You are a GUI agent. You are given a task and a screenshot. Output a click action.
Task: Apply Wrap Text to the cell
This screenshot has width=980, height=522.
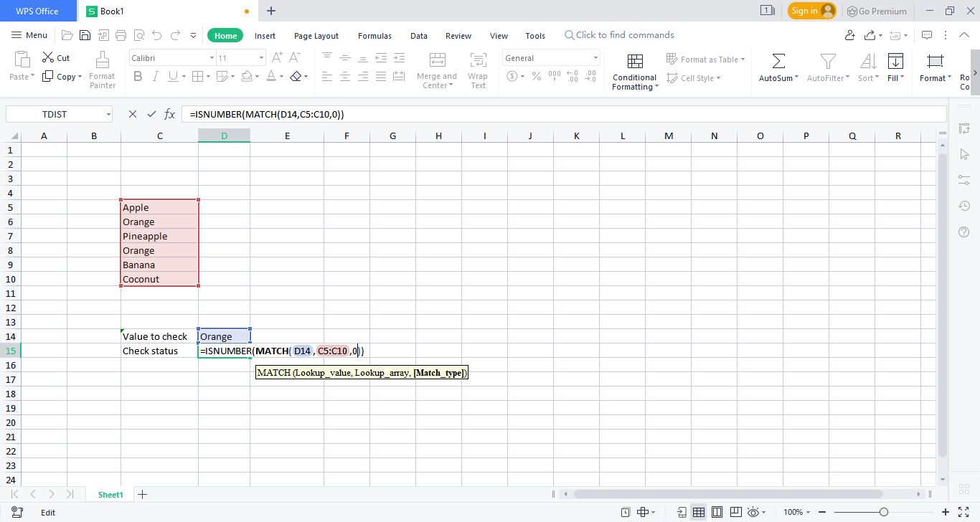pos(478,70)
